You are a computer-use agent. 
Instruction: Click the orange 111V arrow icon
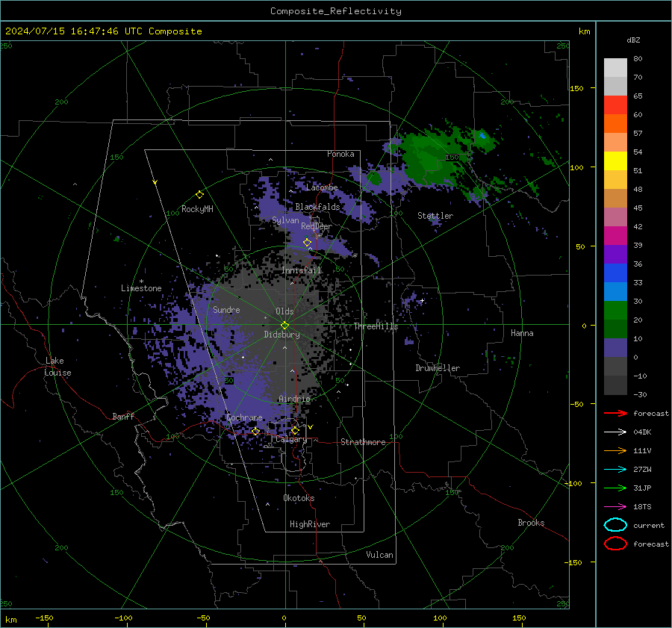615,450
